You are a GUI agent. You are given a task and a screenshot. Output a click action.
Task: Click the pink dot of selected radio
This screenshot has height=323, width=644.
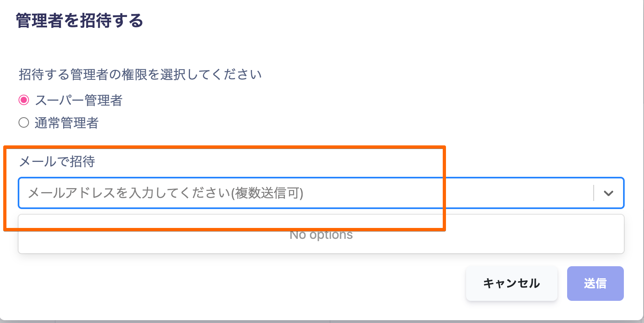click(x=24, y=100)
